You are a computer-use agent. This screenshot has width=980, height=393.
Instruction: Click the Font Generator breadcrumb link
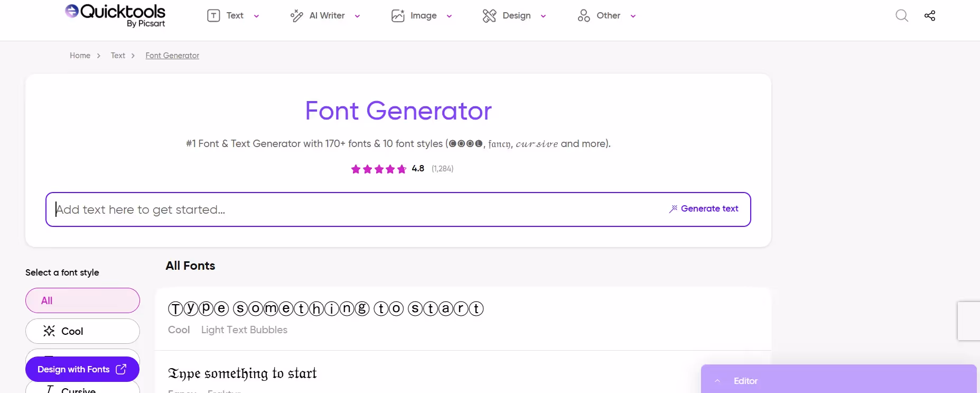[x=172, y=56]
